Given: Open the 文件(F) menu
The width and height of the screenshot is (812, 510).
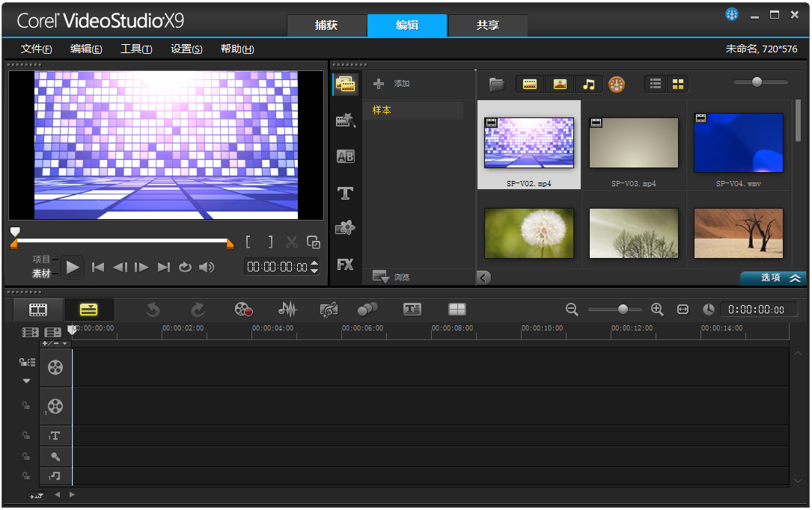Looking at the screenshot, I should [36, 49].
